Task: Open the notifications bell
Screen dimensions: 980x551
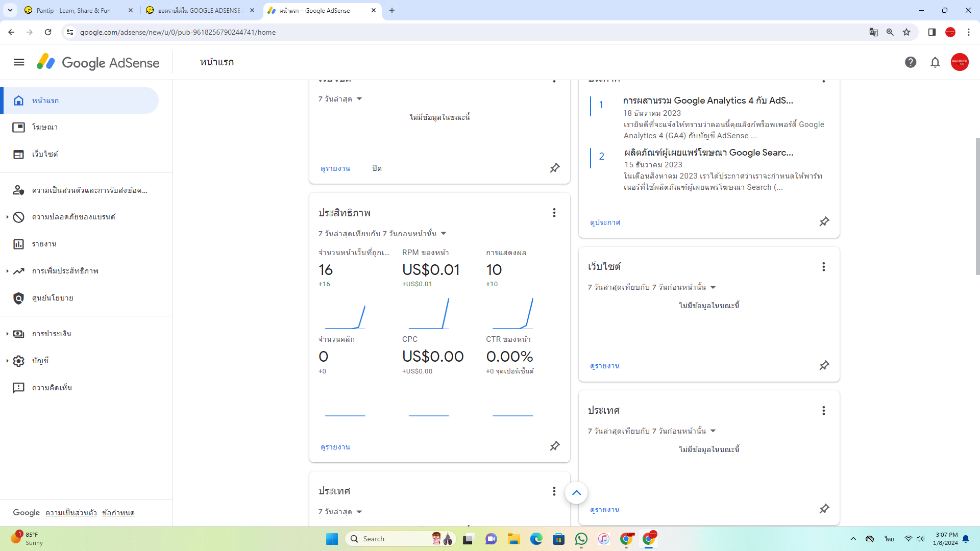Action: tap(935, 62)
